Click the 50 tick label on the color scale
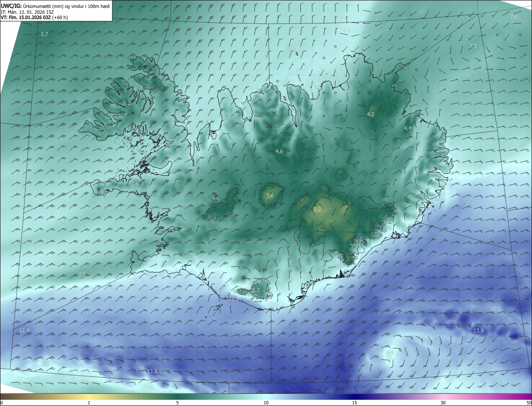This screenshot has width=532, height=406. click(x=529, y=403)
